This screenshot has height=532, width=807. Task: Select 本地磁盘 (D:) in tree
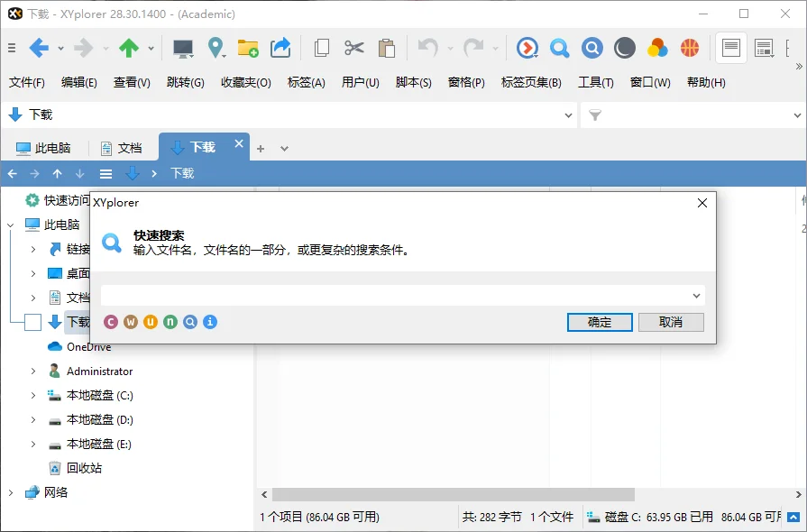click(100, 420)
